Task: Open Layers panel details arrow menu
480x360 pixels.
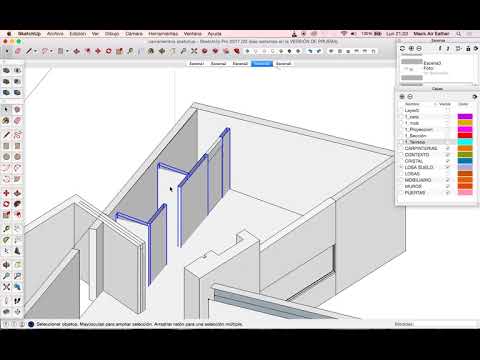Action: (x=475, y=96)
